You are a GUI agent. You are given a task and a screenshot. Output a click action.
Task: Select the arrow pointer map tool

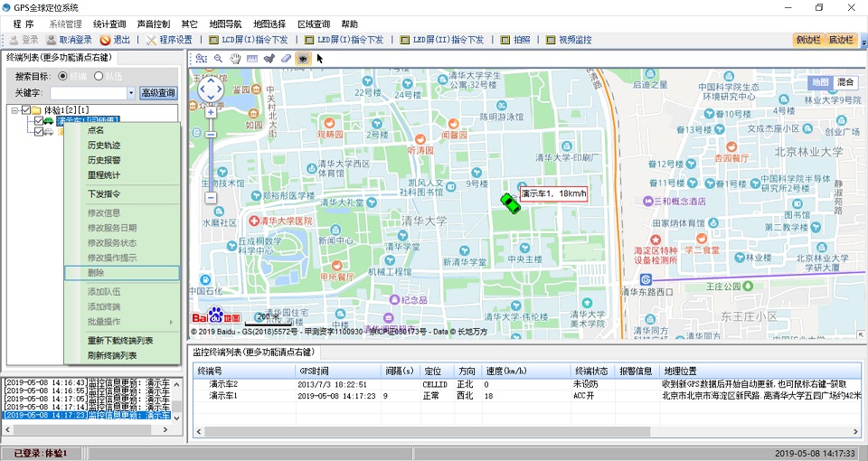coord(319,59)
